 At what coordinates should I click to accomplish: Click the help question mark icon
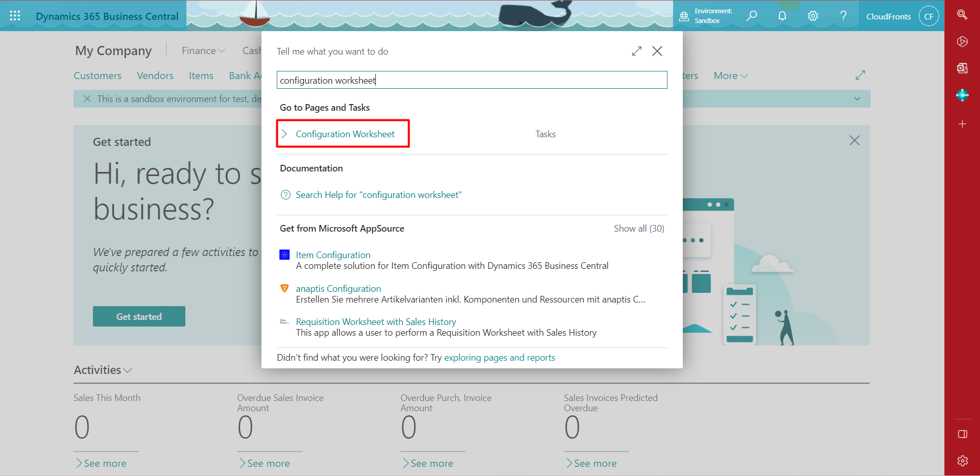pyautogui.click(x=843, y=16)
